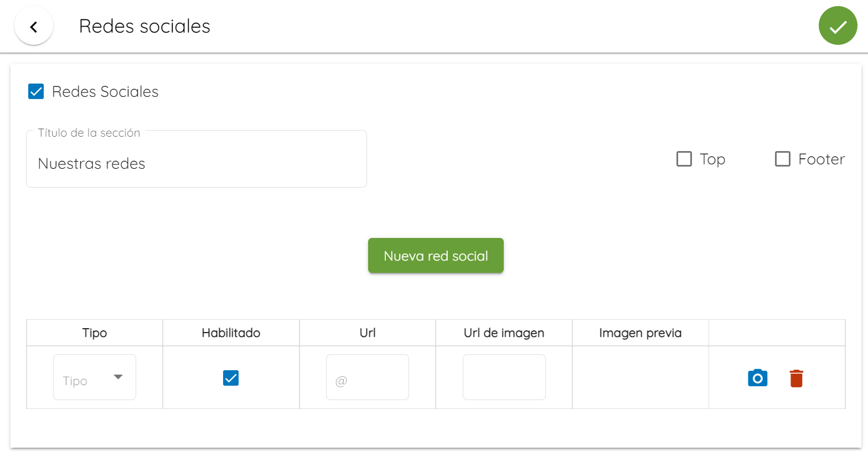Focus the Título de la sección field
The image size is (868, 451).
[197, 159]
